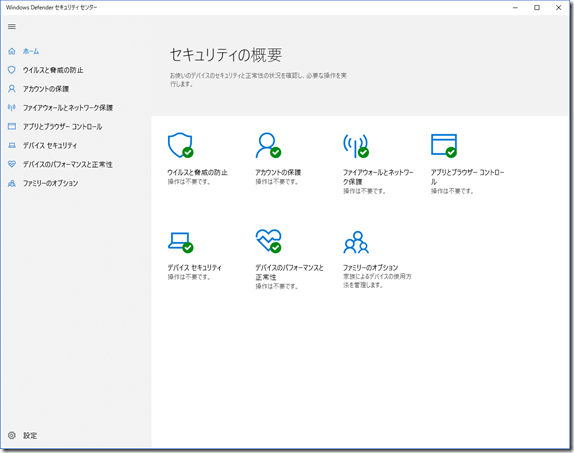
Task: Open 設定 at the sidebar bottom
Action: [x=30, y=435]
